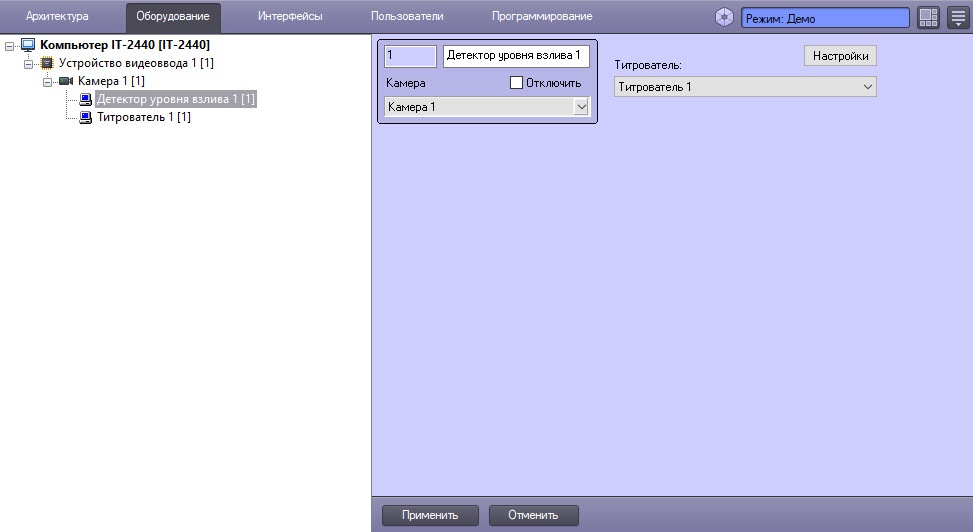Viewport: 973px width, 532px height.
Task: Click the Детектор уровня взлива detector icon
Action: (86, 99)
